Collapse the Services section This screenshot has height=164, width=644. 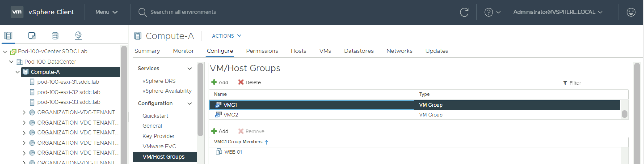189,69
